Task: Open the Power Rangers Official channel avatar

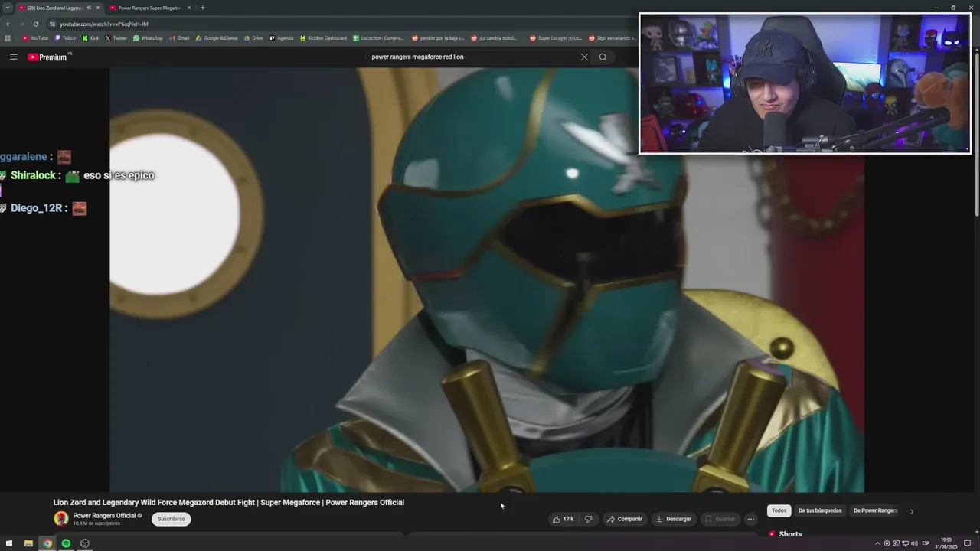Action: [x=61, y=518]
